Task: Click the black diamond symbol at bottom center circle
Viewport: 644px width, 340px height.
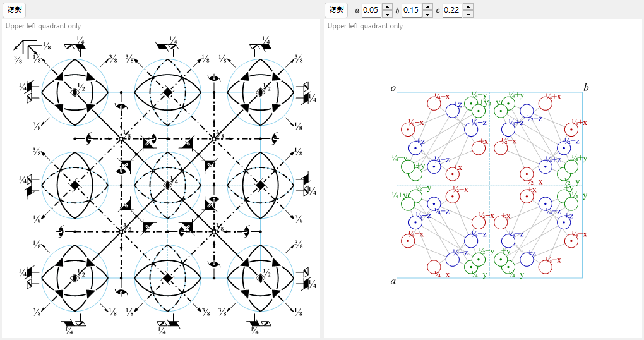Action: [x=167, y=278]
